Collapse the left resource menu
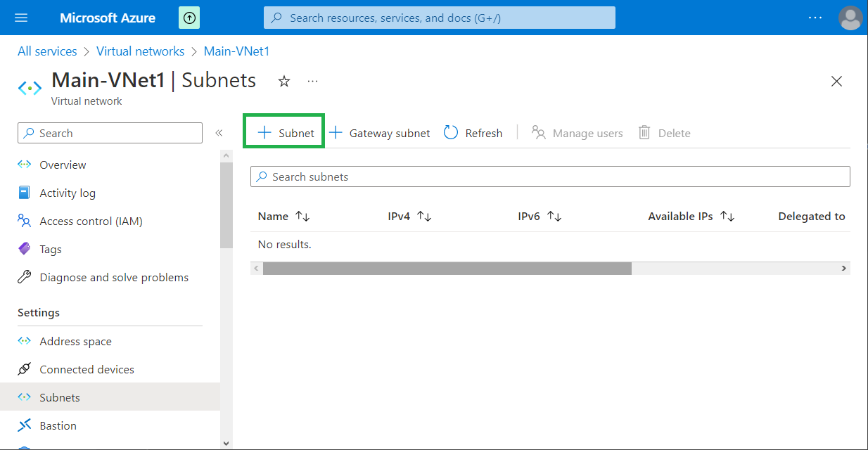This screenshot has height=450, width=868. (x=219, y=133)
